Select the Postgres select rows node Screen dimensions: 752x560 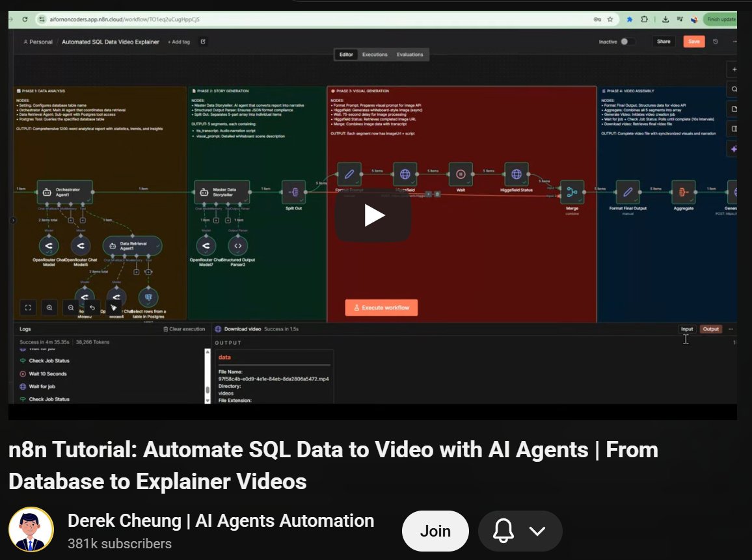click(x=148, y=298)
